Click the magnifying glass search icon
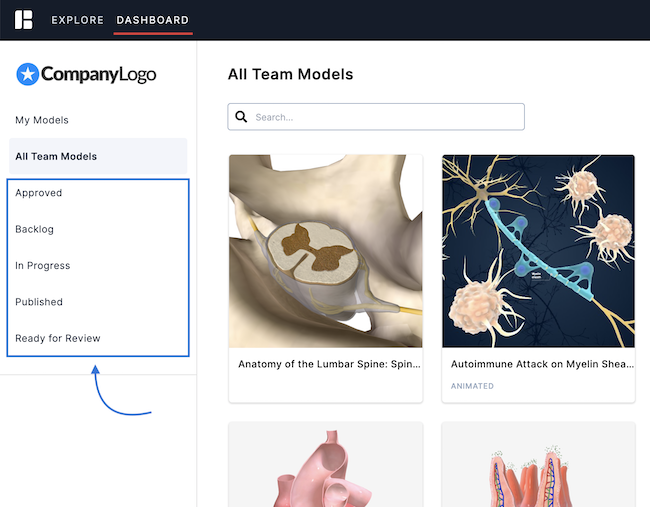 coord(241,117)
